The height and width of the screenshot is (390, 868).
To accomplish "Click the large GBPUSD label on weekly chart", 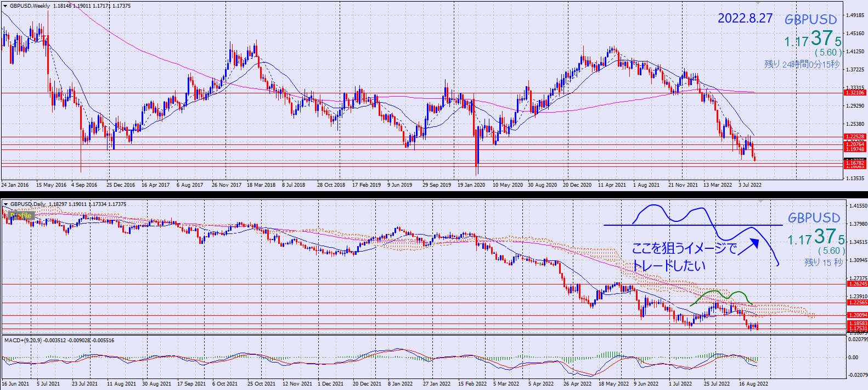I will (811, 20).
